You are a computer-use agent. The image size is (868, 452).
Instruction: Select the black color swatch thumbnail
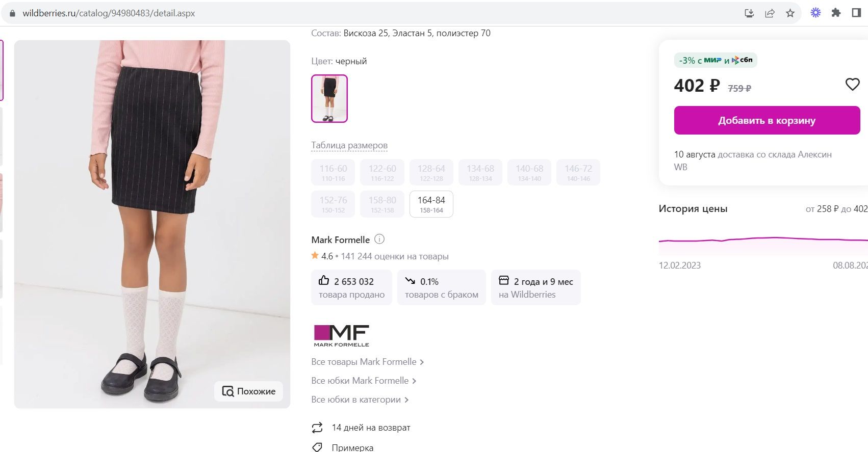329,99
